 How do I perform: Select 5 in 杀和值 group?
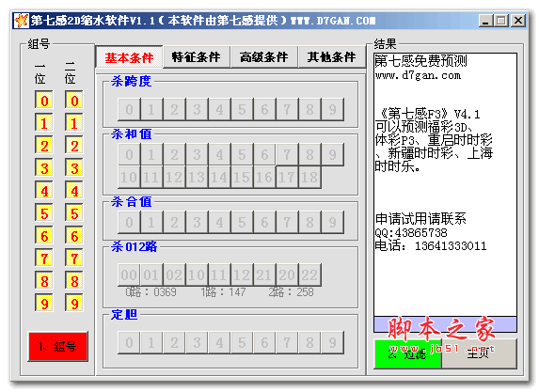242,154
